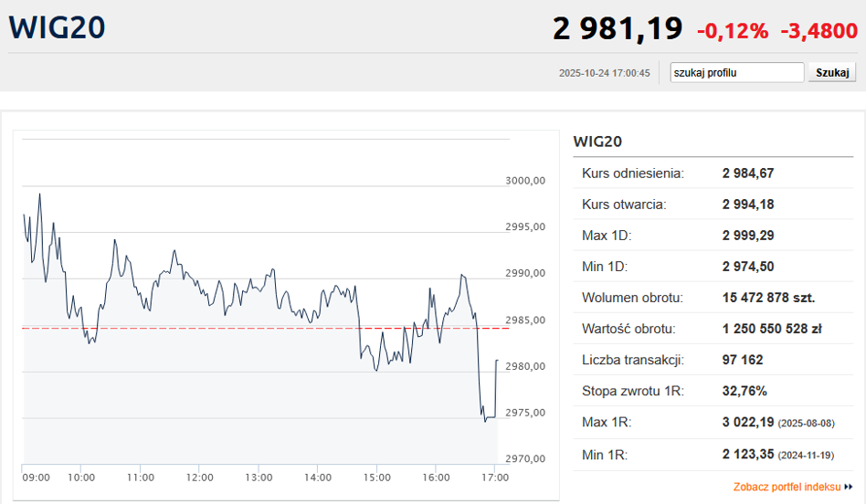Click the red -3,4800 point change
The height and width of the screenshot is (504, 866).
pyautogui.click(x=818, y=31)
